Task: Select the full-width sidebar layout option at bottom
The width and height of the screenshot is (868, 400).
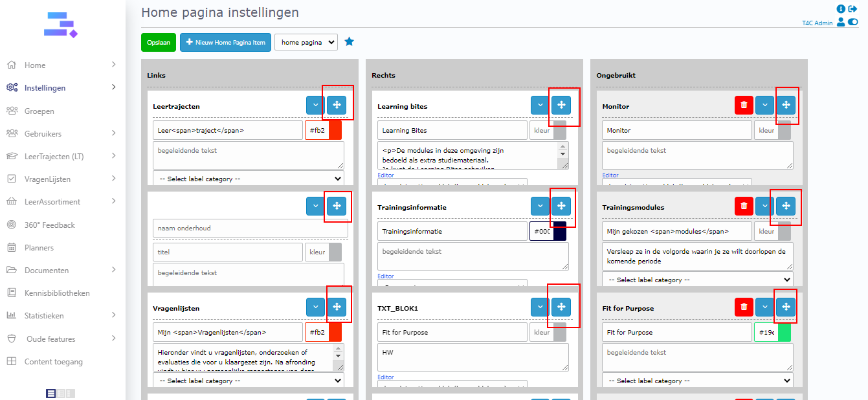Action: pos(51,393)
